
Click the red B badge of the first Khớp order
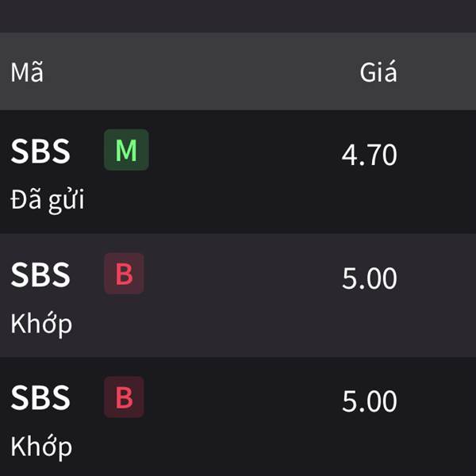(124, 274)
